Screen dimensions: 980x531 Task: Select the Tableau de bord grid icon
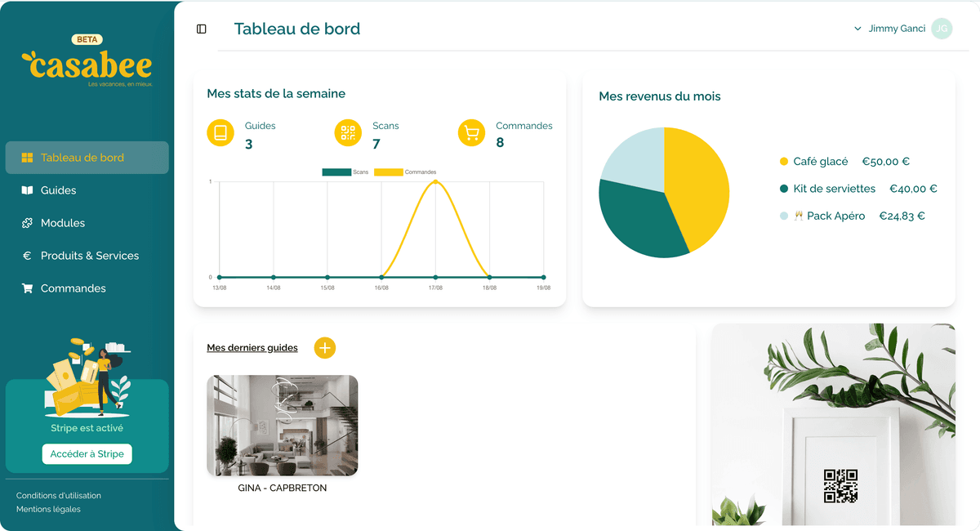click(x=26, y=158)
